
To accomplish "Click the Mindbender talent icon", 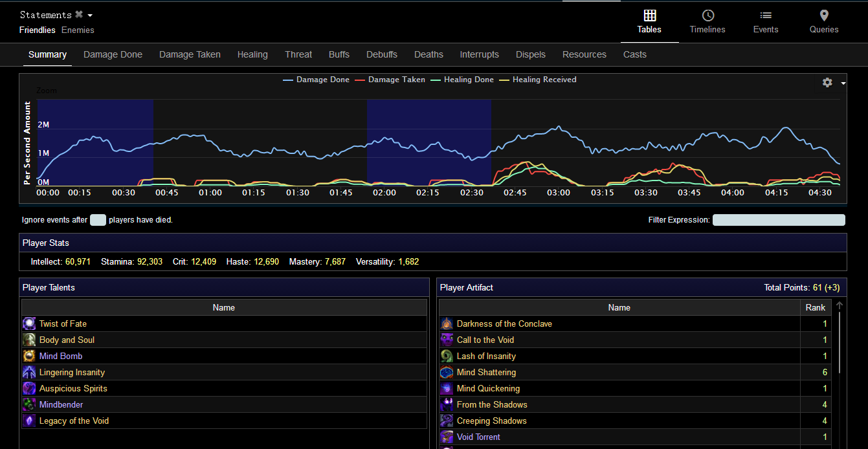I will coord(29,404).
